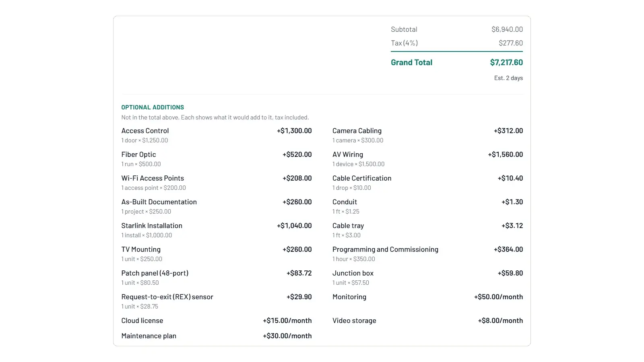Click Request-to-exit (REX) sensor entry
Screen dimensions: 644x362
(x=217, y=301)
